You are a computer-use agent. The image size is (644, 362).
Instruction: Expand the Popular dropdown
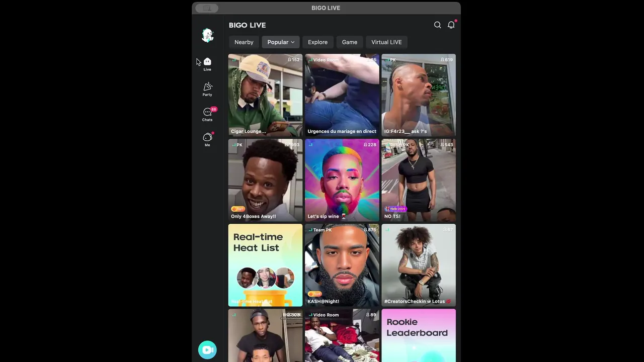pyautogui.click(x=281, y=42)
